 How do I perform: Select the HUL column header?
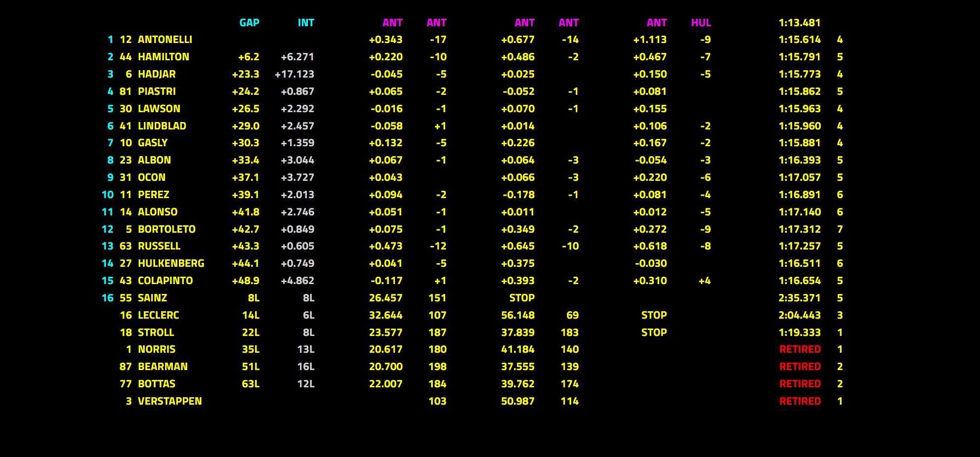point(701,23)
